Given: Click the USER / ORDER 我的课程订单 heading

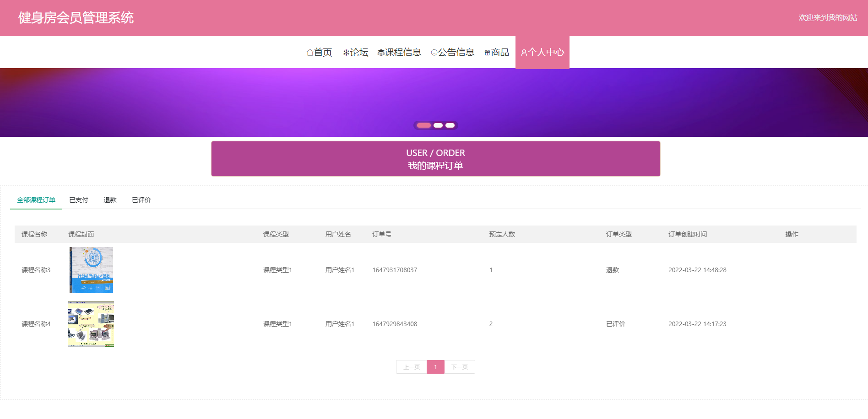Looking at the screenshot, I should pyautogui.click(x=435, y=159).
